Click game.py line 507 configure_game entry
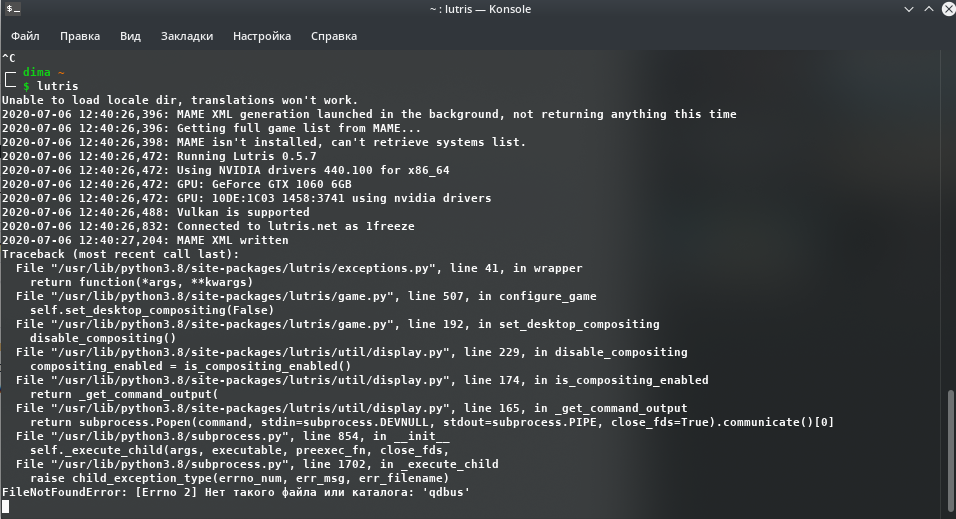This screenshot has width=956, height=519. click(306, 296)
